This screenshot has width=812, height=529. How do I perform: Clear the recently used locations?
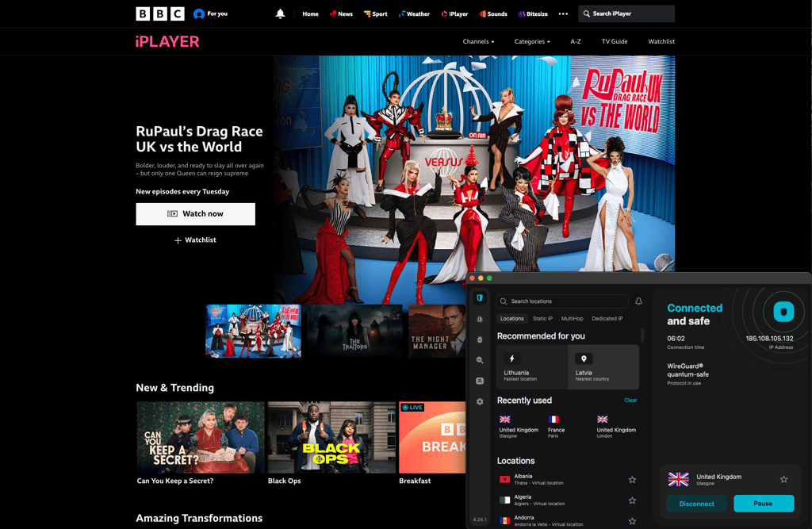(630, 400)
